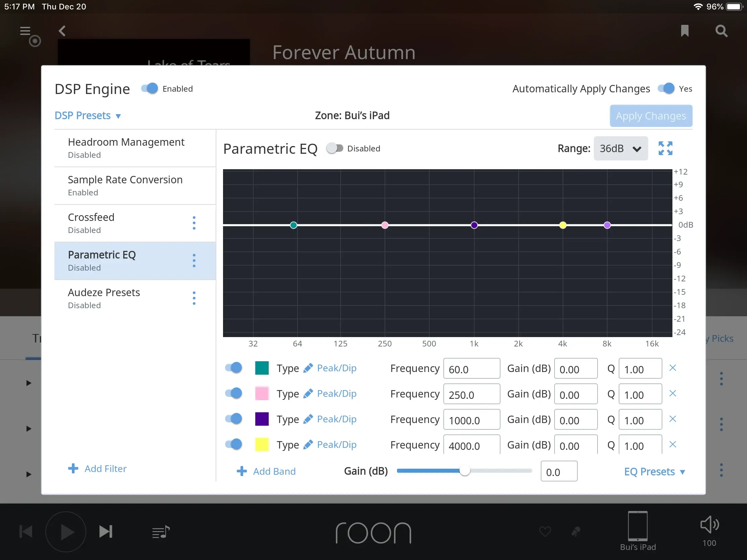Open Crossfeed options three-dot menu
This screenshot has height=560, width=747.
coord(194,223)
